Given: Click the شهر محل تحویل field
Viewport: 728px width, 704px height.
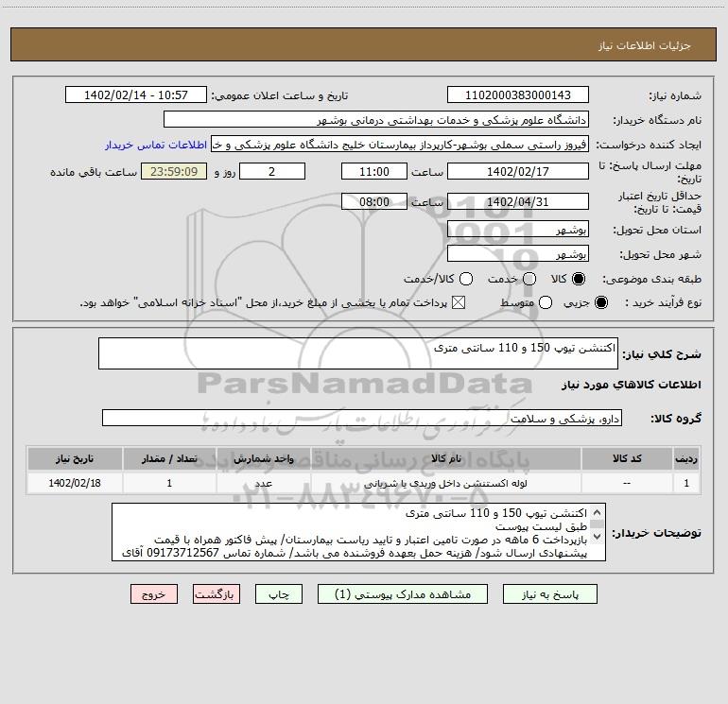Looking at the screenshot, I should (x=518, y=254).
